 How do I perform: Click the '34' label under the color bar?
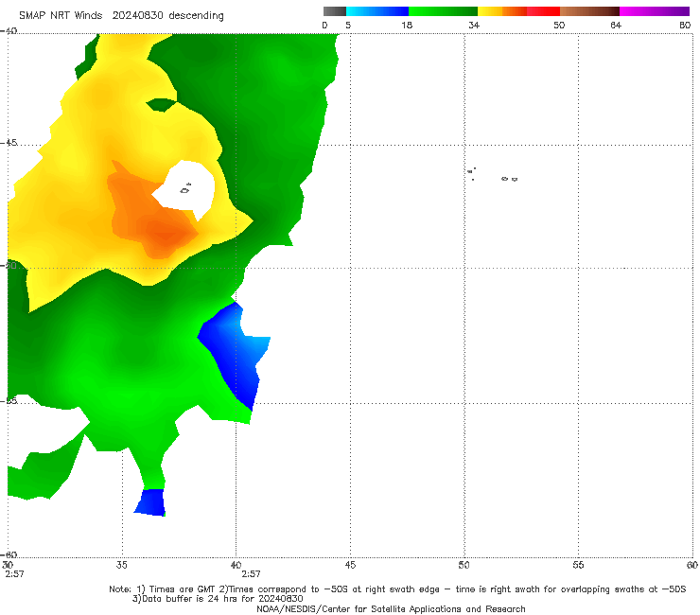(474, 25)
